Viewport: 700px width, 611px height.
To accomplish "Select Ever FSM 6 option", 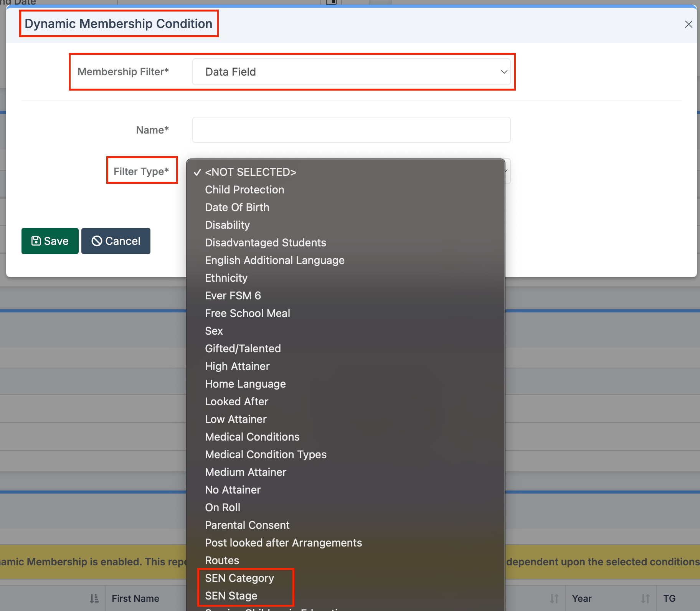I will 233,296.
